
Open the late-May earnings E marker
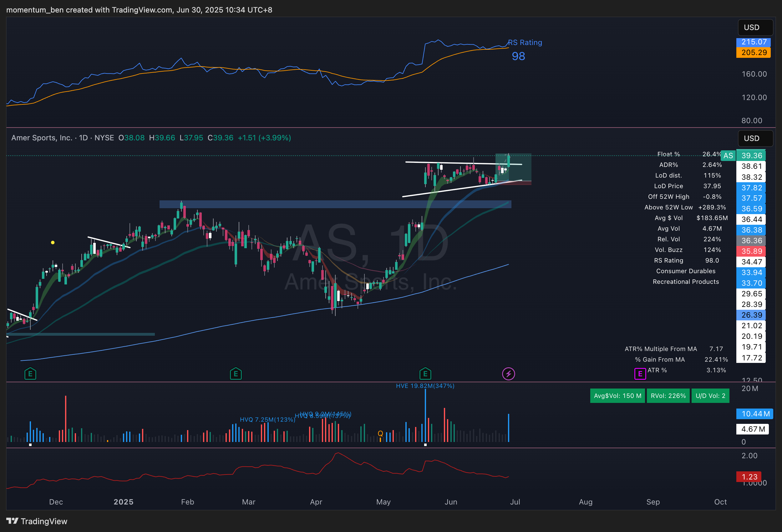tap(425, 374)
